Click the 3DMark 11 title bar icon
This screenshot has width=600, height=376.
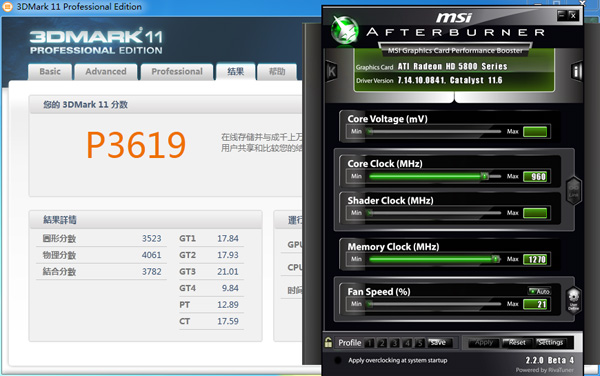pyautogui.click(x=7, y=7)
